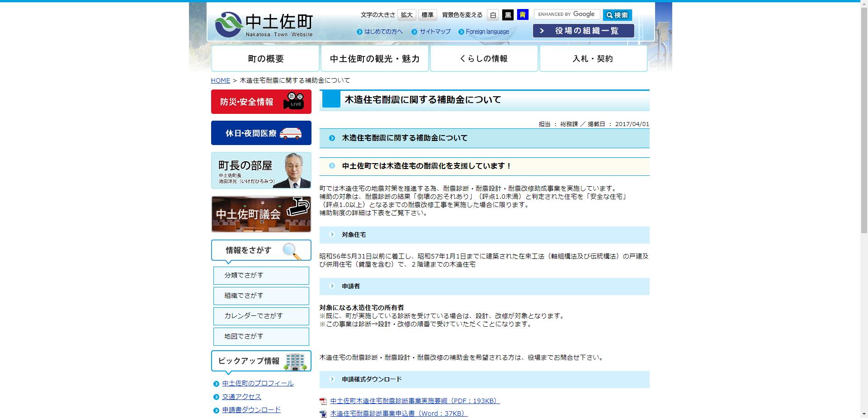Screen dimensions: 868x418
Task: Open 役場の組織一覧
Action: pyautogui.click(x=583, y=30)
